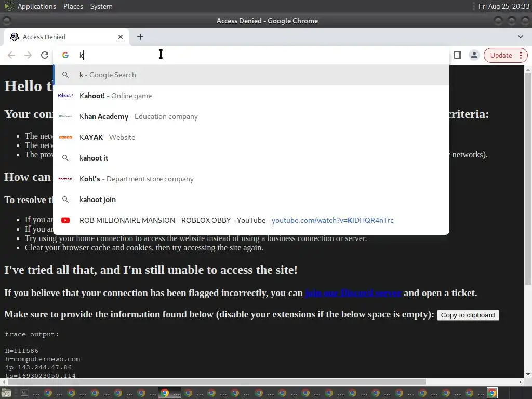532x399 pixels.
Task: Click the scroll right arrow of horizontal scrollbar
Action: [521, 382]
